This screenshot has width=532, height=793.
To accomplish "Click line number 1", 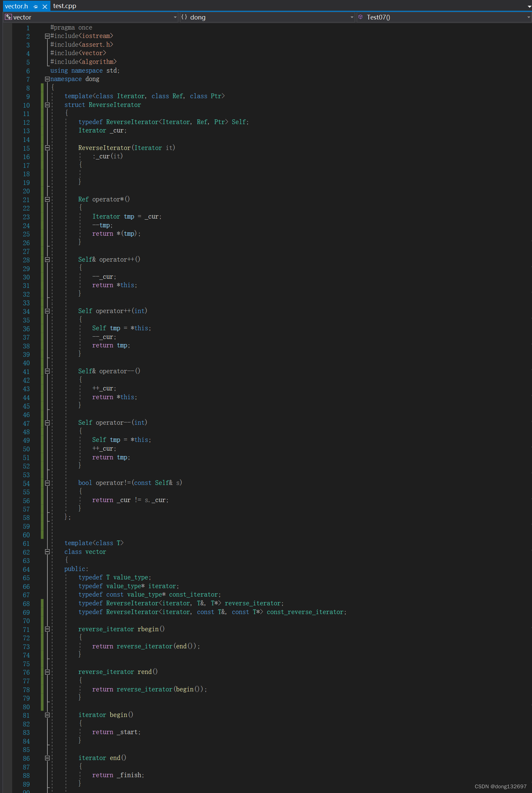I will pyautogui.click(x=28, y=28).
